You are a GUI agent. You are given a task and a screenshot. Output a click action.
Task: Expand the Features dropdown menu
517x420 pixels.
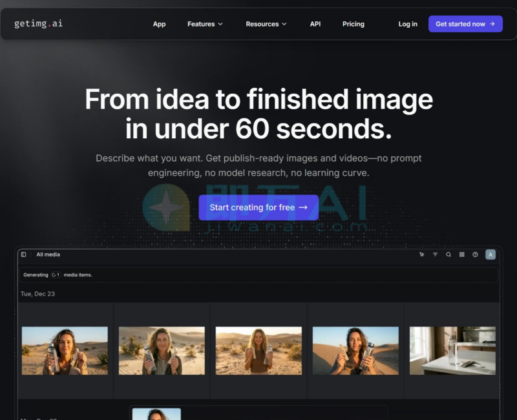pos(205,24)
